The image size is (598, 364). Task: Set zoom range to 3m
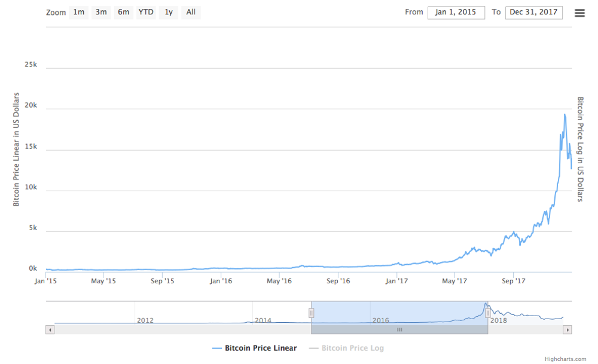pos(101,12)
